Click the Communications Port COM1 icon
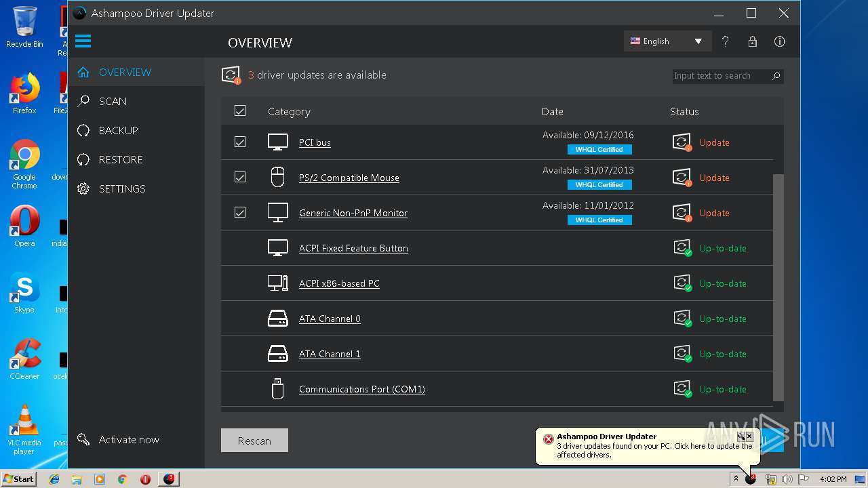The width and height of the screenshot is (868, 488). click(x=277, y=389)
